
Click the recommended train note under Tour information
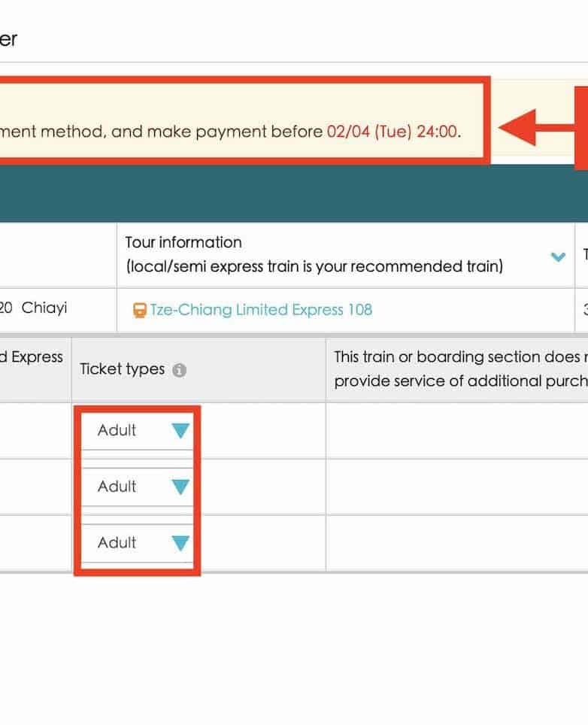(x=314, y=267)
